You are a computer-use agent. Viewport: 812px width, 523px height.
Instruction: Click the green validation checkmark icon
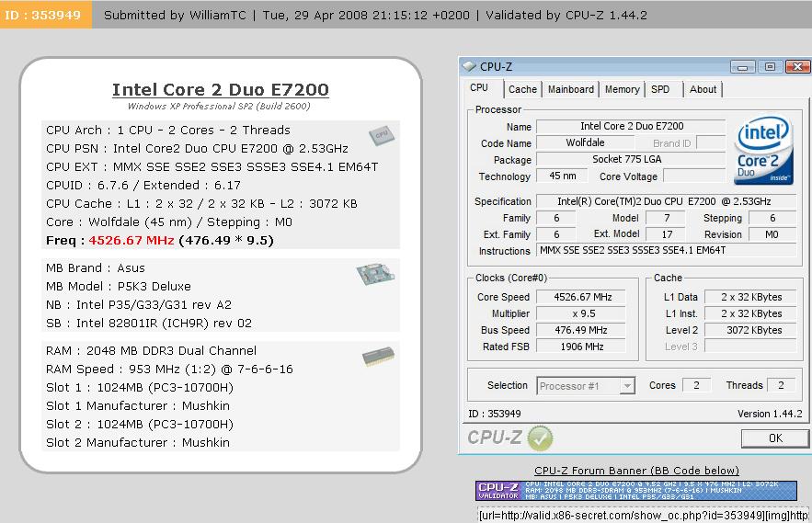coord(540,438)
